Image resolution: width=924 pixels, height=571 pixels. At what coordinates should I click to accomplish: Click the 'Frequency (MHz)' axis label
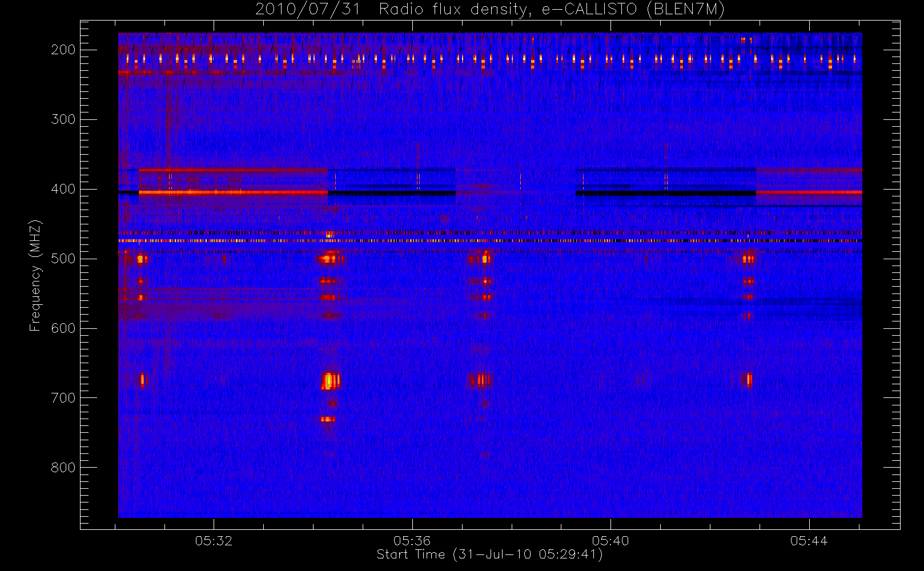pos(35,275)
